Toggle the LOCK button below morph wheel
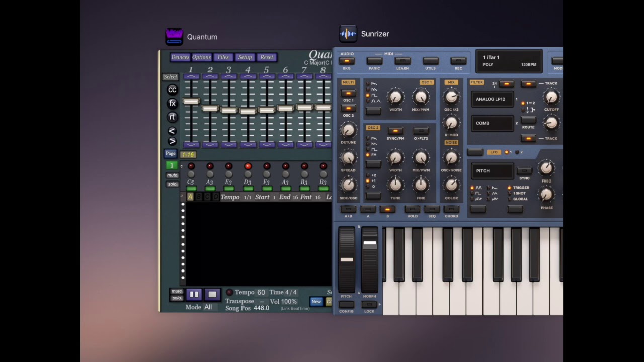Viewport: 644px width, 362px height. (x=369, y=304)
